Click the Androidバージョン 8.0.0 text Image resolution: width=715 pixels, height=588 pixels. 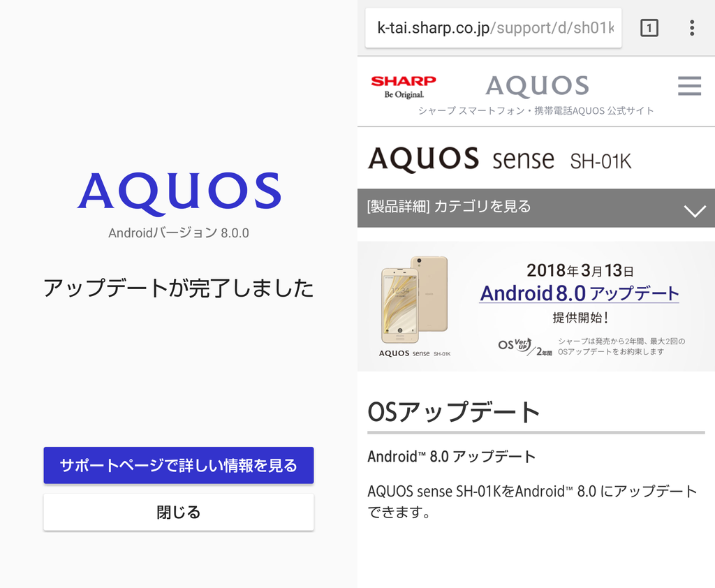coord(179,233)
